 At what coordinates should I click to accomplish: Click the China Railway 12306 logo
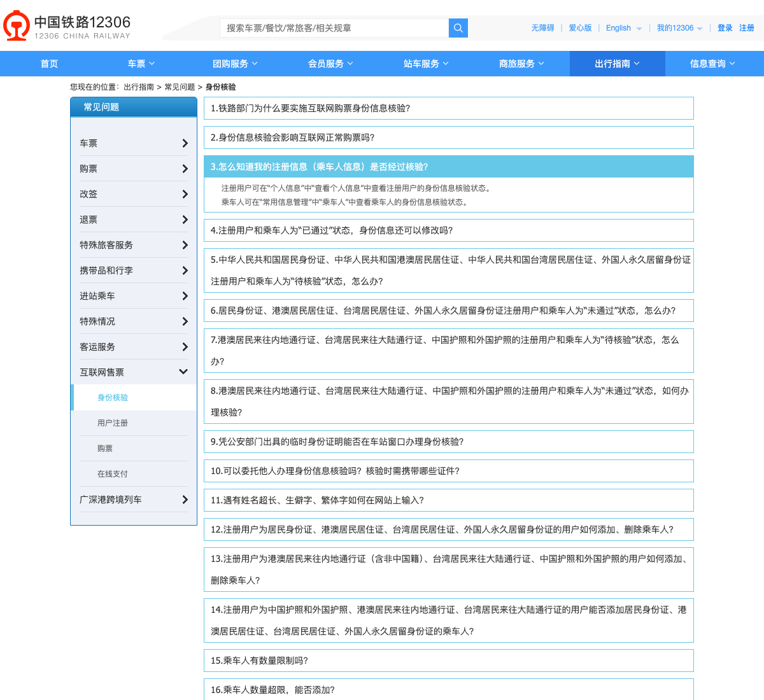67,25
